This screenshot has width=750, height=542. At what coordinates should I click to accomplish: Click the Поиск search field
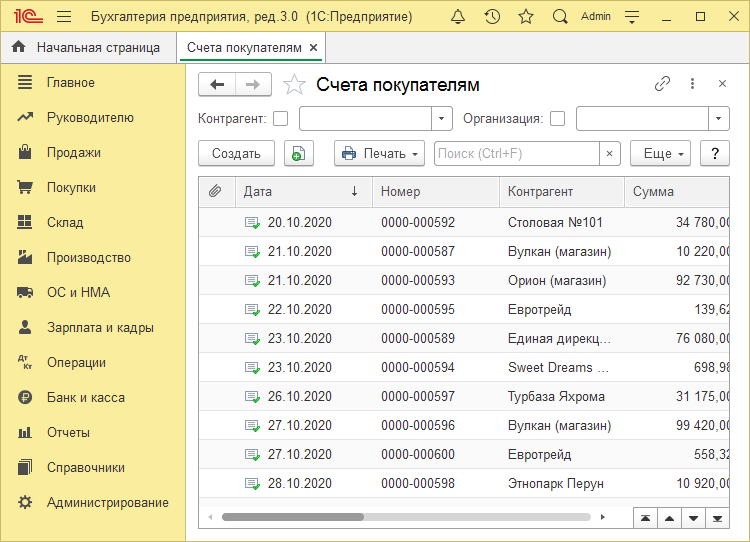pyautogui.click(x=517, y=153)
